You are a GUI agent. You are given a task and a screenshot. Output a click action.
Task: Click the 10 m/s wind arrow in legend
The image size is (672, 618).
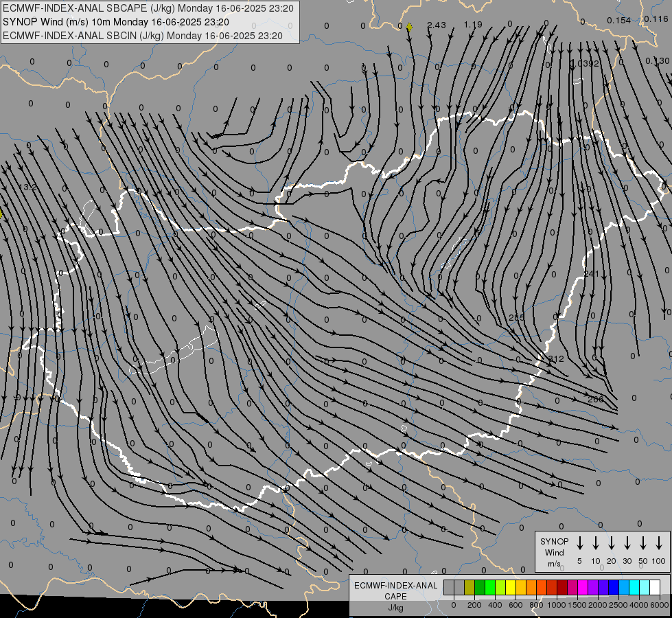596,543
